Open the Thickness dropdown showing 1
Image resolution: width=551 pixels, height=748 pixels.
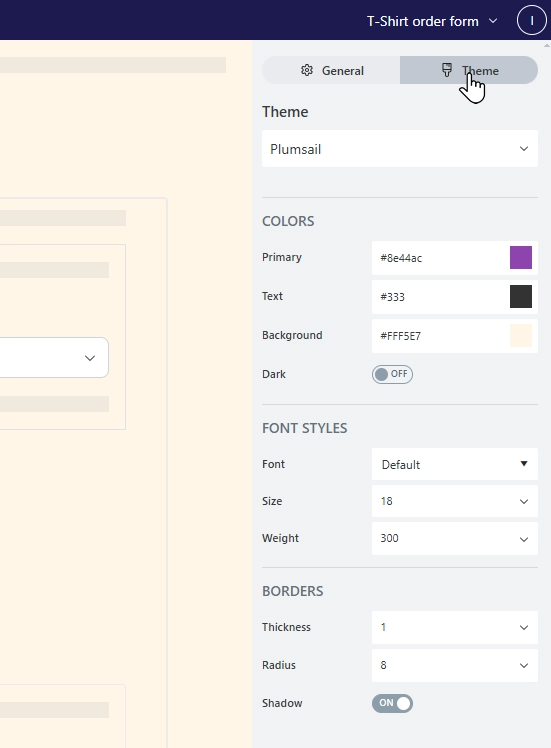455,627
